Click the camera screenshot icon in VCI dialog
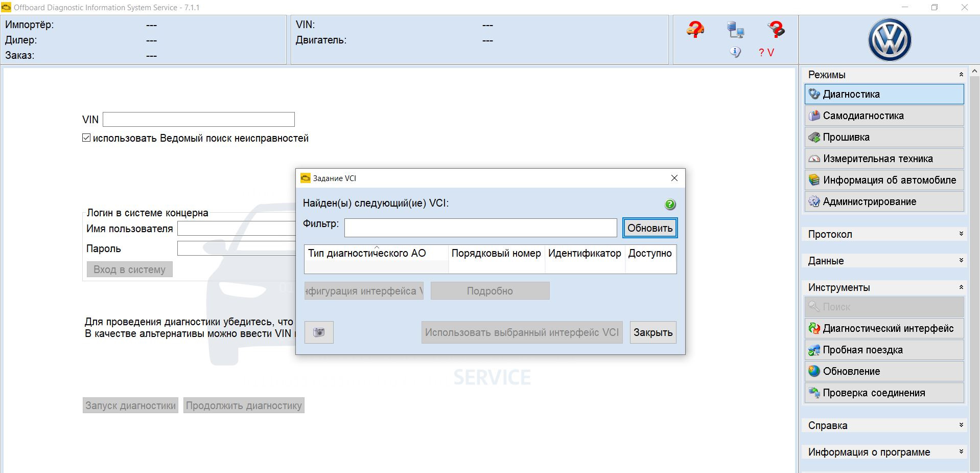This screenshot has height=473, width=980. 318,332
